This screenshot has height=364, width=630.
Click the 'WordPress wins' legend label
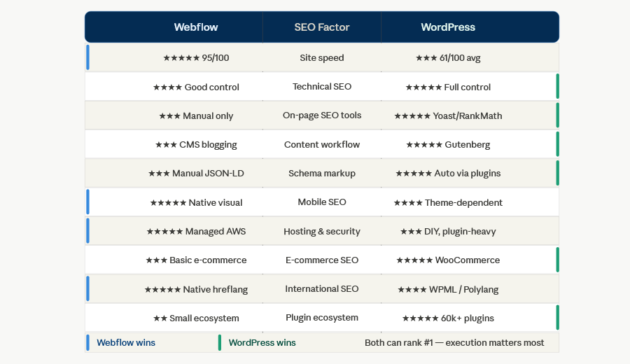[262, 343]
